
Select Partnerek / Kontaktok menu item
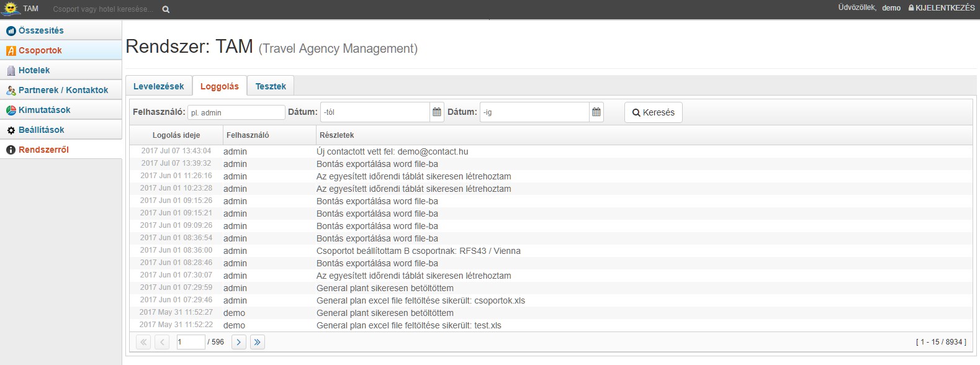[x=63, y=90]
